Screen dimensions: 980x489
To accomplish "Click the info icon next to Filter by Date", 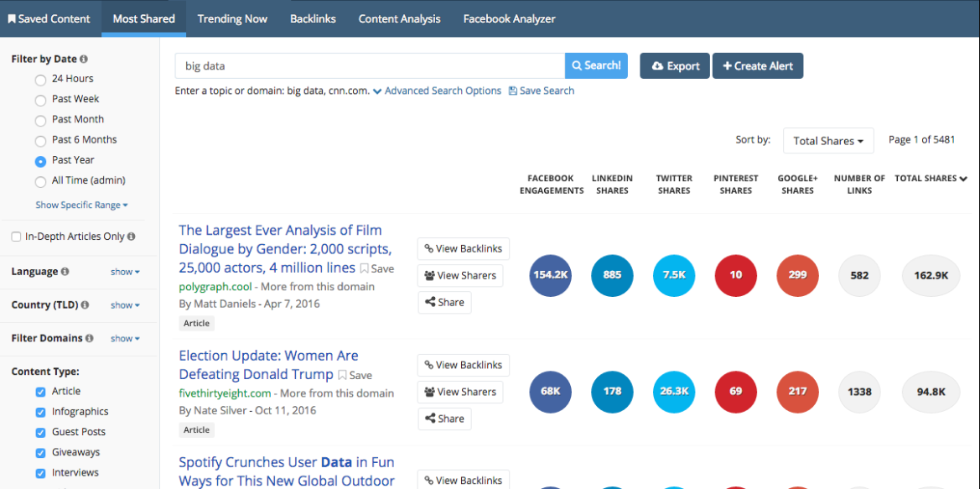I will click(x=84, y=60).
